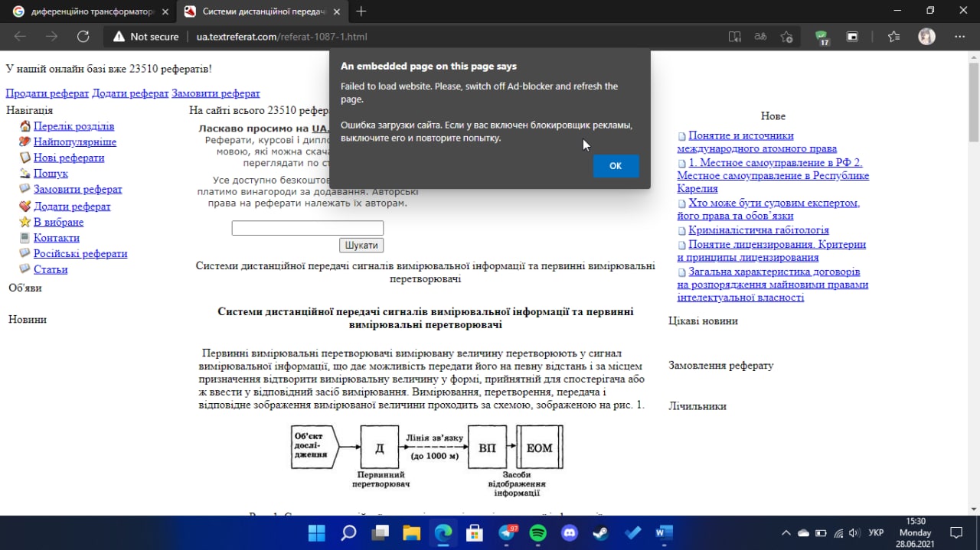The image size is (980, 550).
Task: Close the Системи дистанційної передачі tab
Action: (x=335, y=11)
